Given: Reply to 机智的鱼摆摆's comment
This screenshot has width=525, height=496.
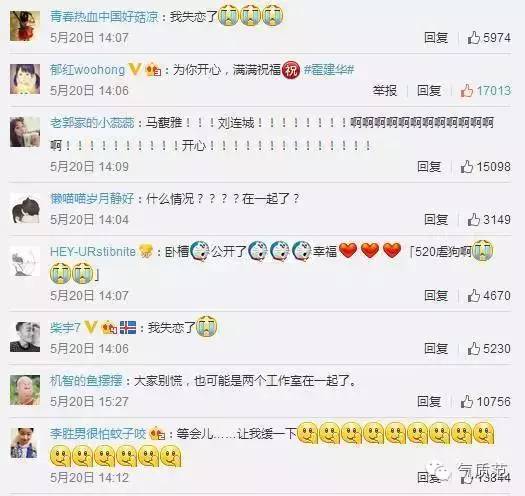Looking at the screenshot, I should tap(429, 401).
